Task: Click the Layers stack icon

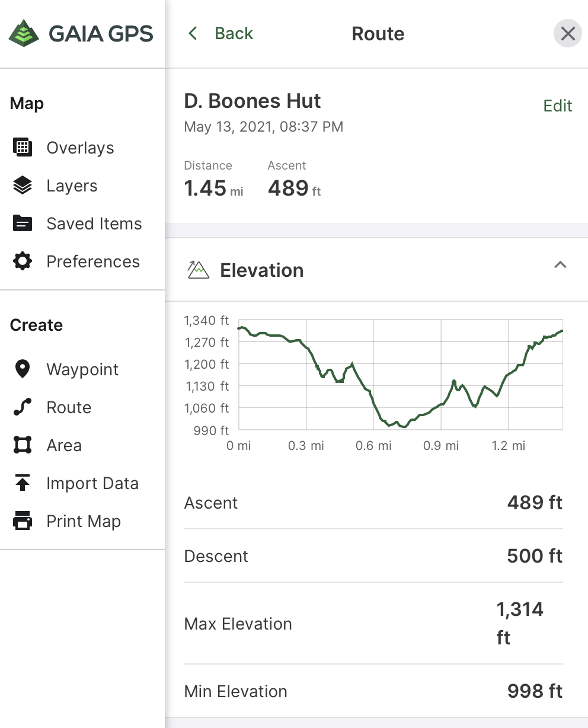Action: [x=23, y=186]
